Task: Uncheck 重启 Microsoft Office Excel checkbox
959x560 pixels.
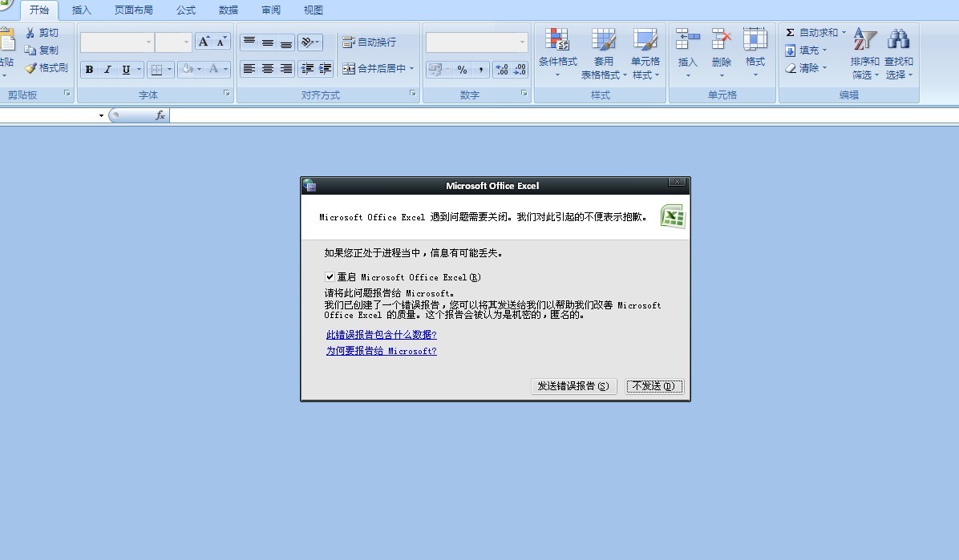Action: click(330, 277)
